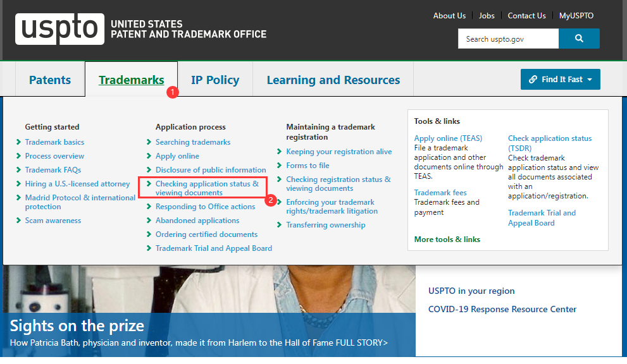The width and height of the screenshot is (627, 364).
Task: Open the Jobs link
Action: (487, 16)
